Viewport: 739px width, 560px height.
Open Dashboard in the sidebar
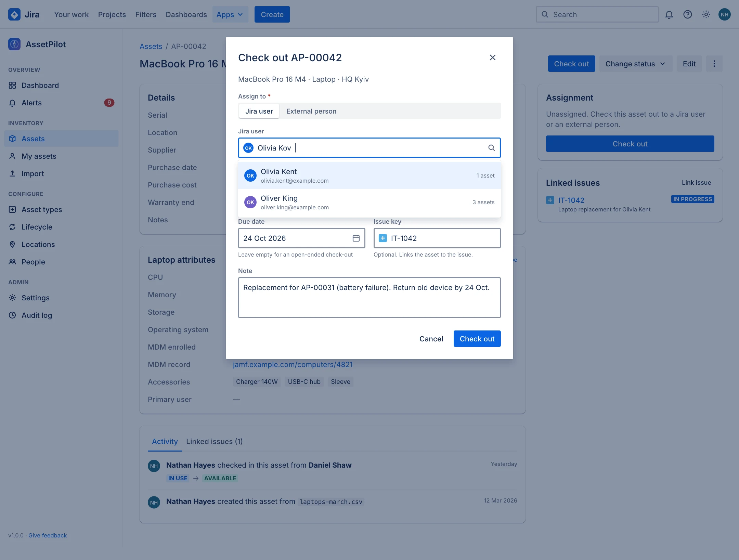(61, 85)
